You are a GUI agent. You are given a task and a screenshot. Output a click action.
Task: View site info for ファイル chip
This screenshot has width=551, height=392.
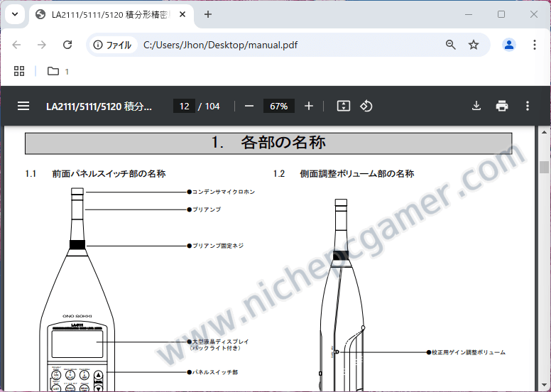click(113, 45)
